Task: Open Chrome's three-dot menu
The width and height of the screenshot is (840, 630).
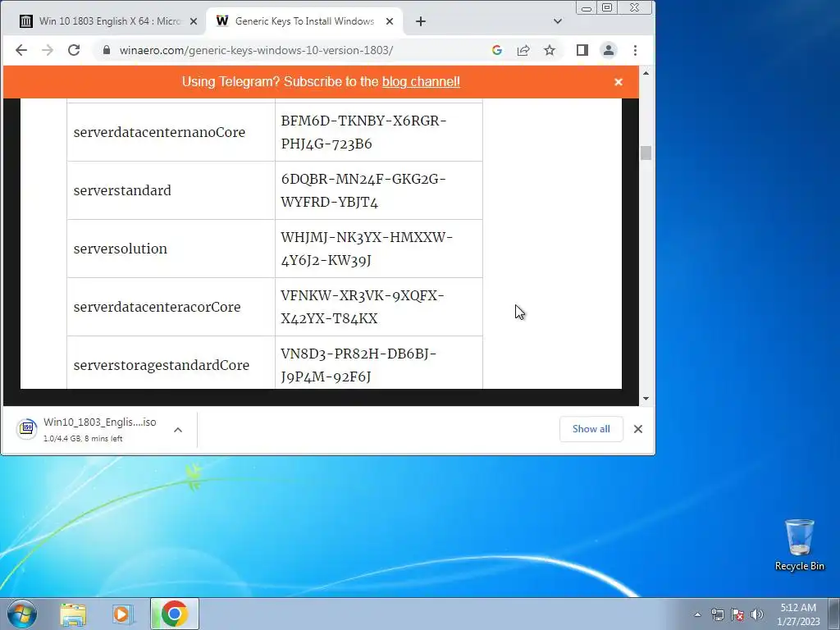Action: (636, 50)
